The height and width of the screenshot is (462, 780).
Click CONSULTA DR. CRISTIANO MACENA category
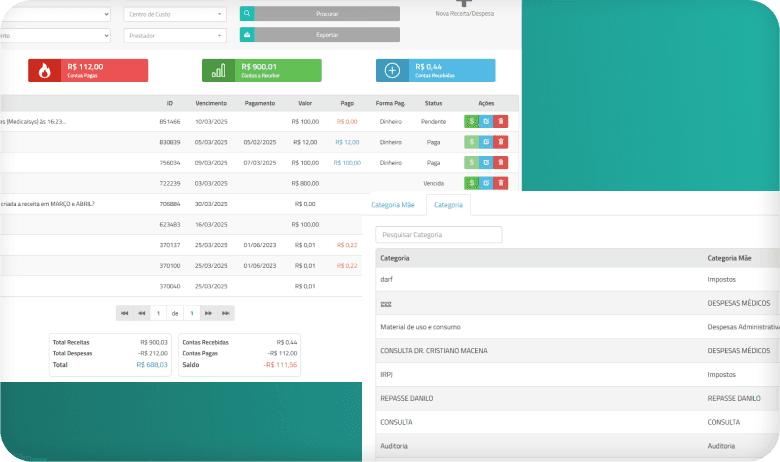tap(433, 351)
